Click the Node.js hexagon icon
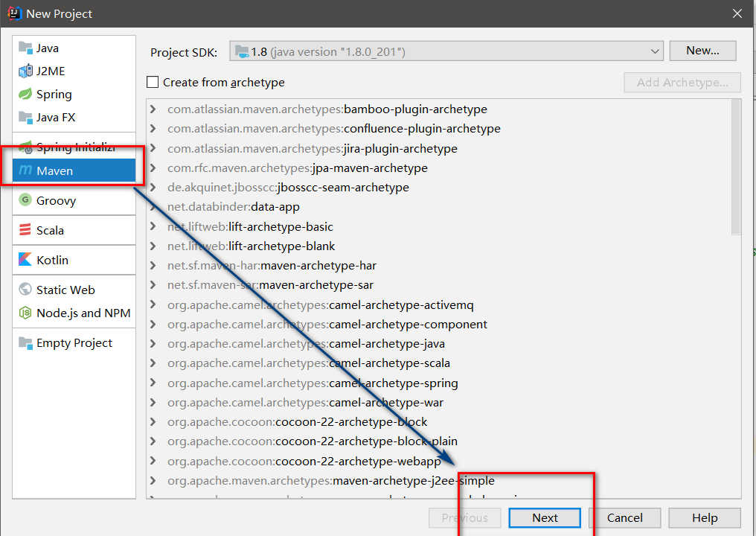756x536 pixels. (25, 313)
